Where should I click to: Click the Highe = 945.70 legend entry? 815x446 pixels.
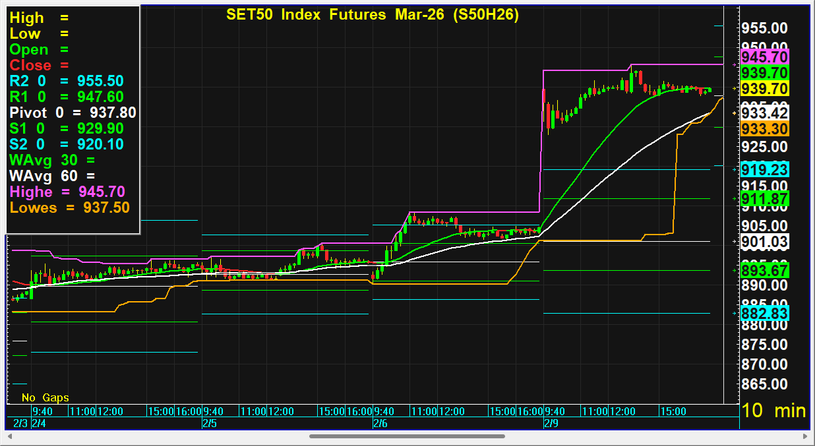pos(66,192)
